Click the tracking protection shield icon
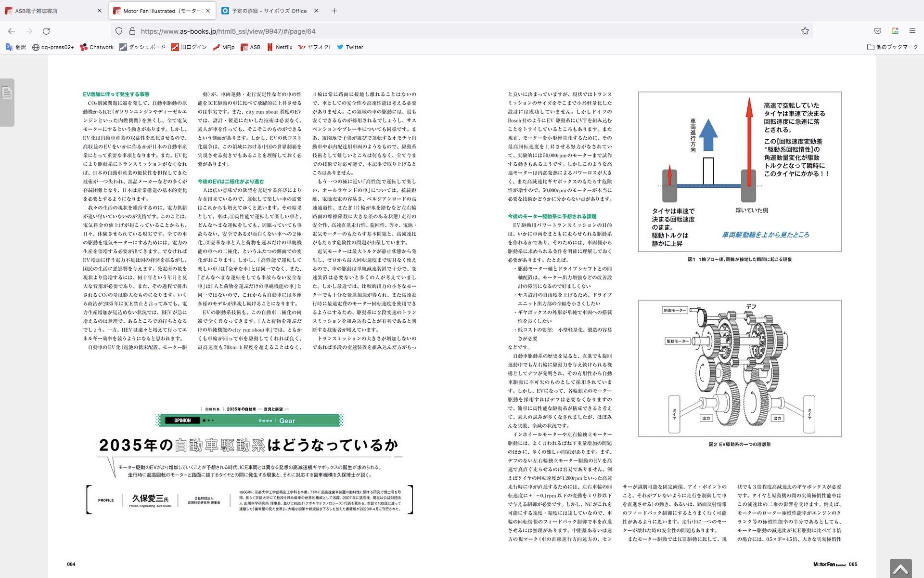The width and height of the screenshot is (924, 578). pyautogui.click(x=119, y=31)
